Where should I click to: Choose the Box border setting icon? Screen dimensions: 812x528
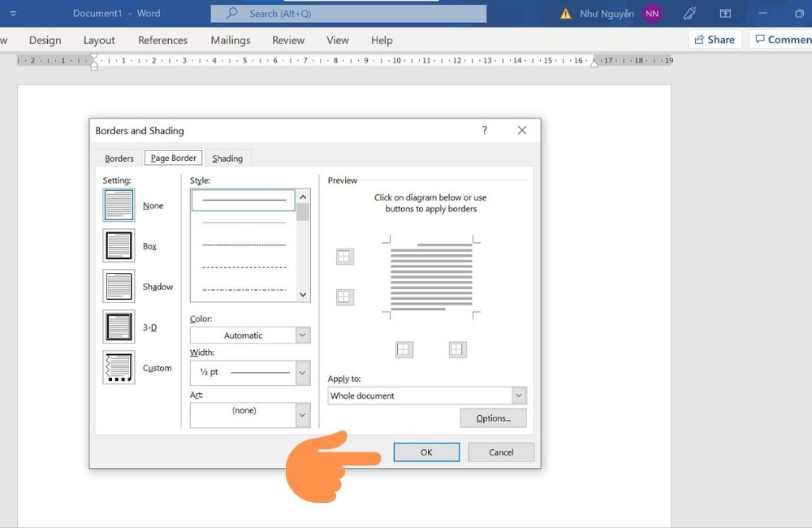click(119, 246)
